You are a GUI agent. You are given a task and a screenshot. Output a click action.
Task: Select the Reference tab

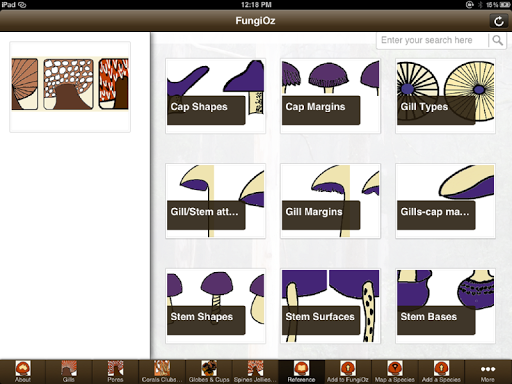pos(301,372)
